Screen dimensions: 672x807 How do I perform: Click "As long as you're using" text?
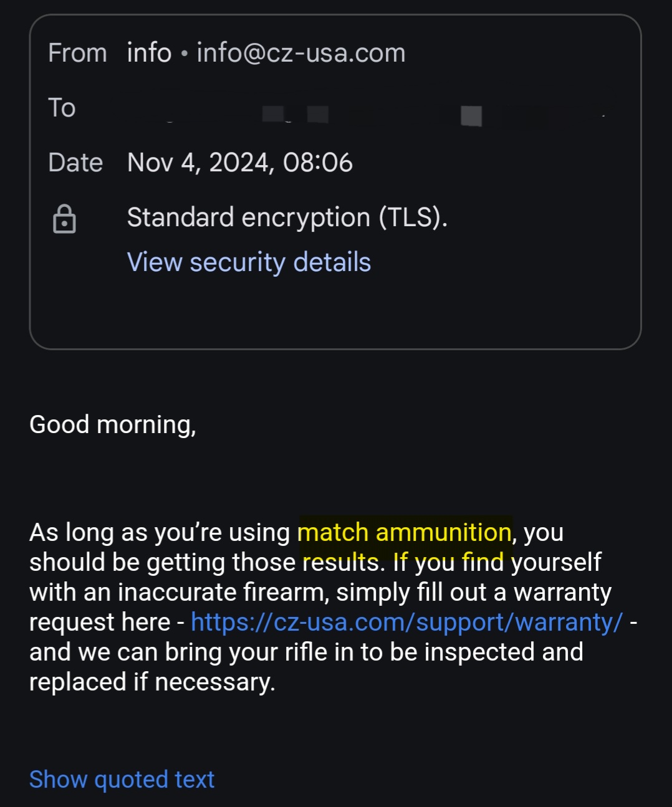click(x=160, y=533)
